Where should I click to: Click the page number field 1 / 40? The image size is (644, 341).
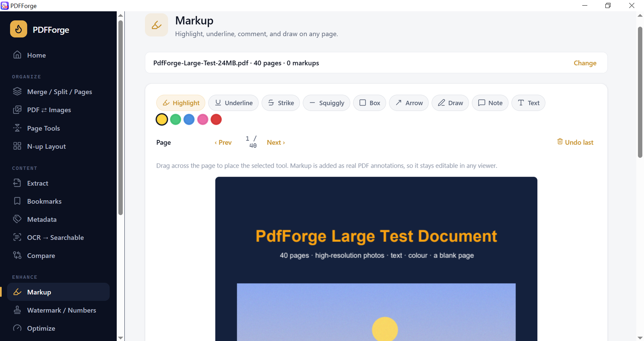click(x=251, y=142)
